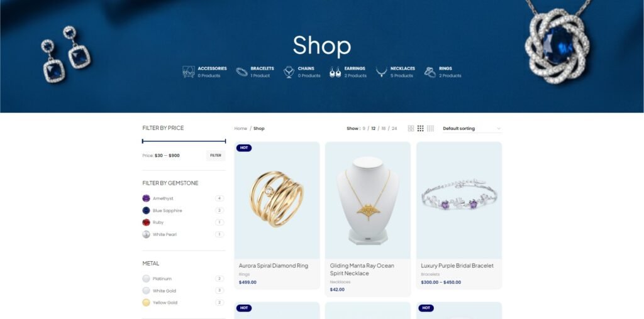Open the Earrings category icon
Viewport: 644px width, 319px height.
pos(335,72)
